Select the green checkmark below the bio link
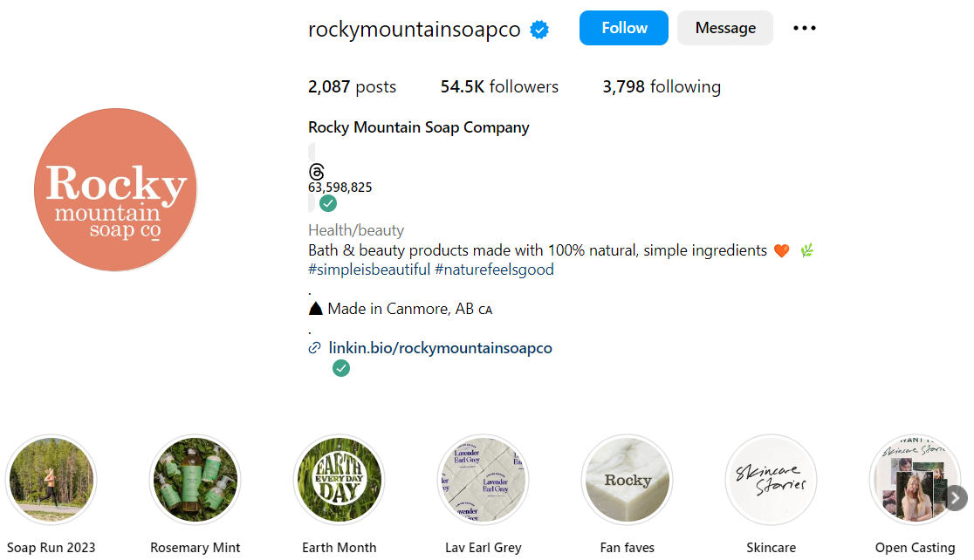This screenshot has height=560, width=974. click(x=341, y=368)
